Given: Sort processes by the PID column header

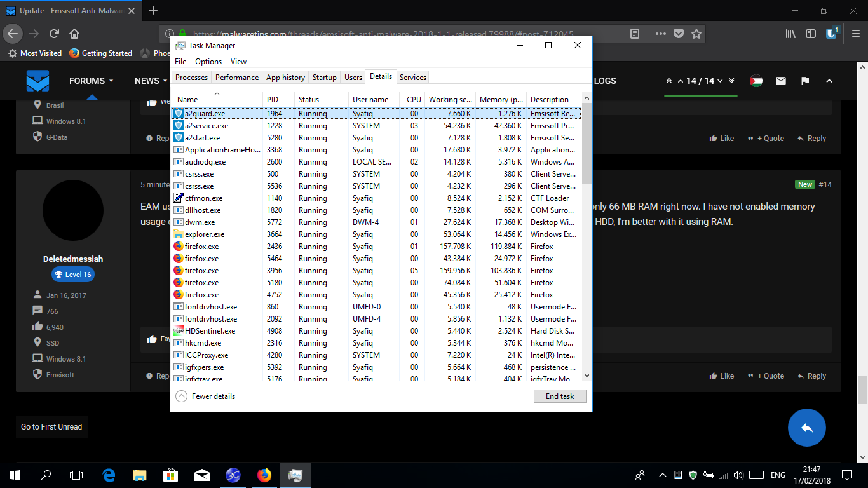Looking at the screenshot, I should pyautogui.click(x=273, y=100).
